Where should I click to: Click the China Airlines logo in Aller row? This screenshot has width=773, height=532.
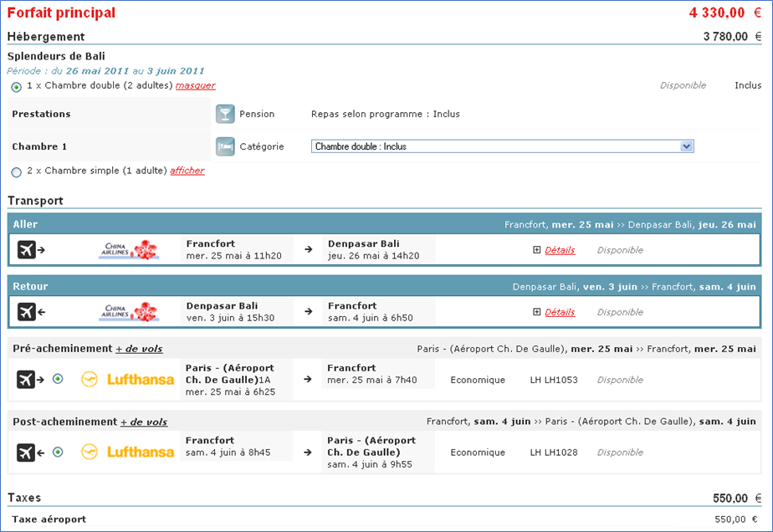click(x=129, y=249)
